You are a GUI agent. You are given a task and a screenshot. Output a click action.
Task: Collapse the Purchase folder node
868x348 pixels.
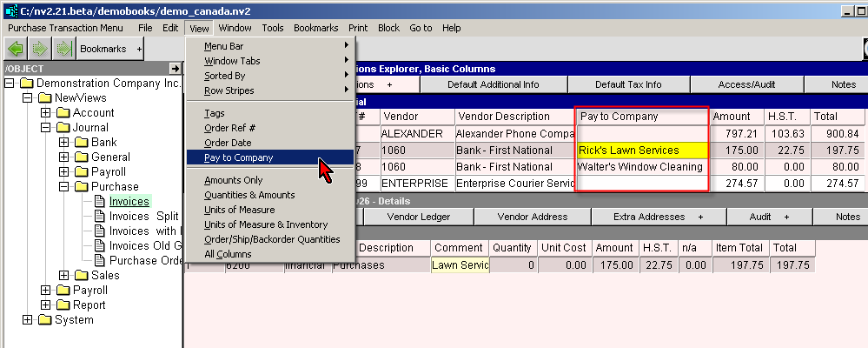click(63, 187)
